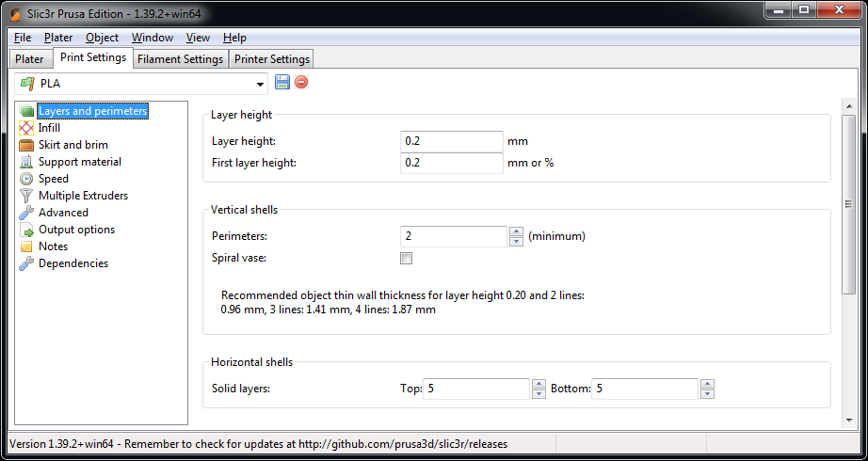Click the Slic3r logo in the title bar
Image resolution: width=868 pixels, height=461 pixels.
15,13
